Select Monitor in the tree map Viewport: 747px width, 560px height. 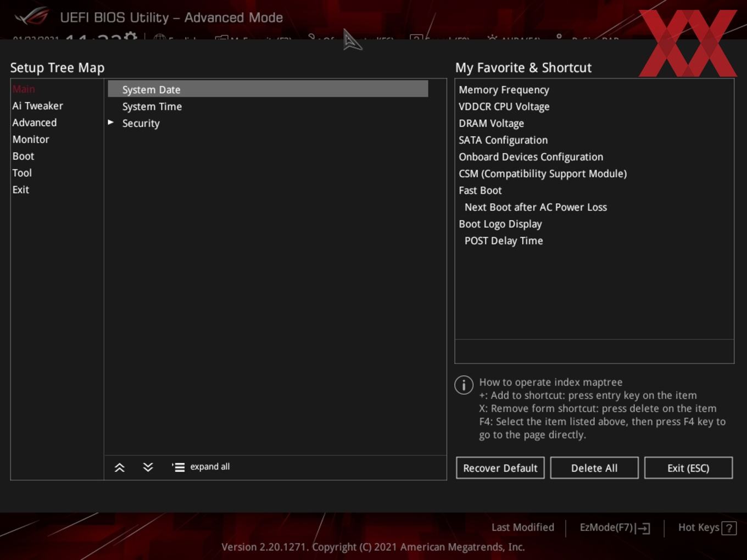pos(31,139)
